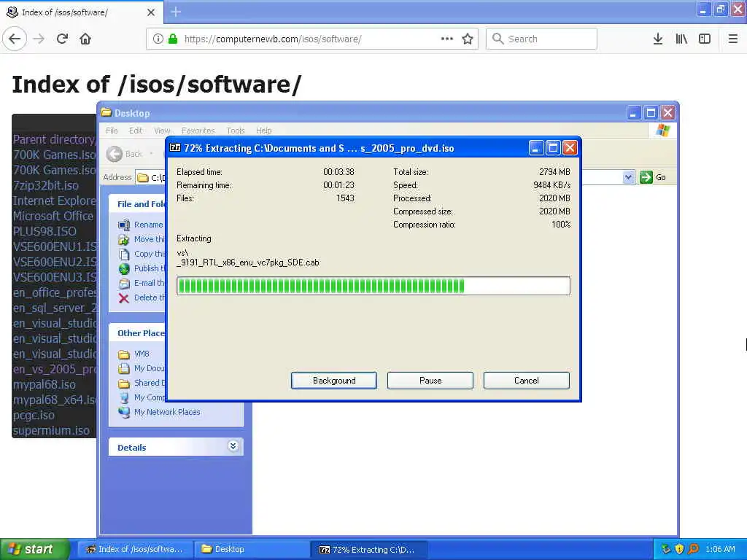Open Favorites menu in Desktop window
Screen dimensions: 747x560
198,131
